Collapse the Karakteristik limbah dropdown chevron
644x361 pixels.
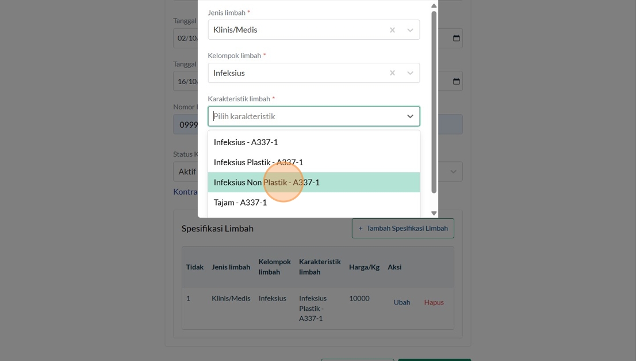click(x=410, y=116)
